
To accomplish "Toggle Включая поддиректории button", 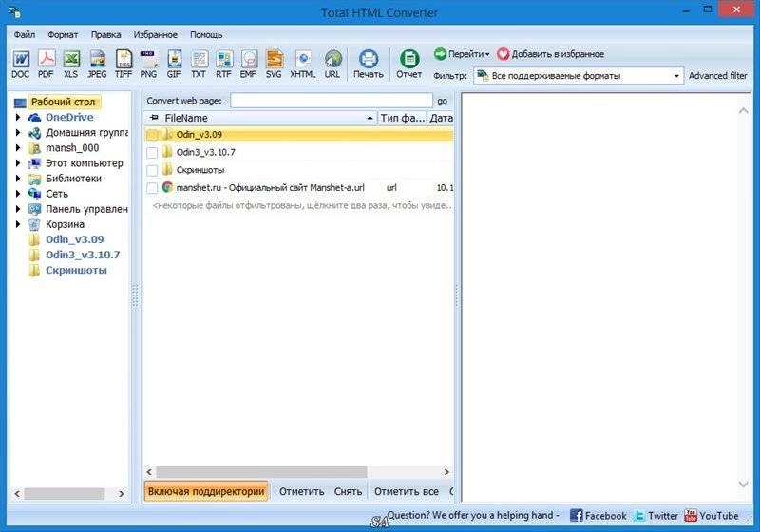I will [x=206, y=491].
